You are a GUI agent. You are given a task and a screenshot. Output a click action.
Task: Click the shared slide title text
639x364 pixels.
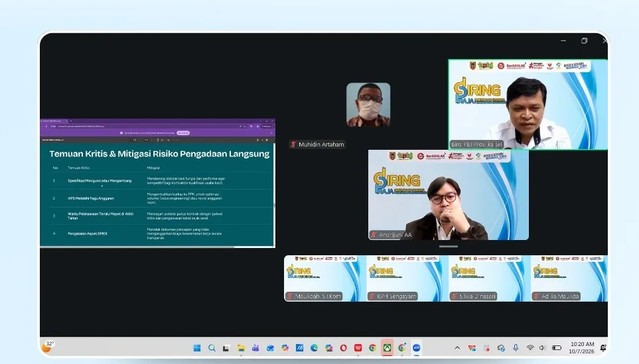pos(159,154)
